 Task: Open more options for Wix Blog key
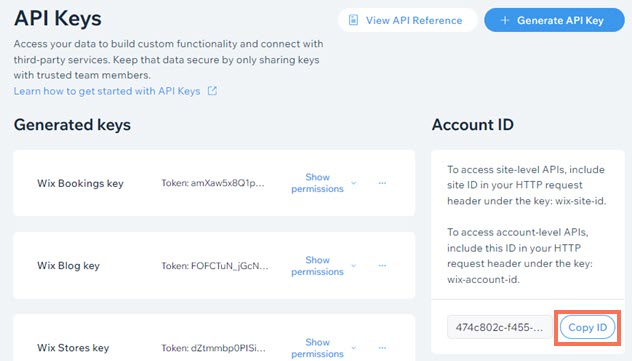click(382, 266)
